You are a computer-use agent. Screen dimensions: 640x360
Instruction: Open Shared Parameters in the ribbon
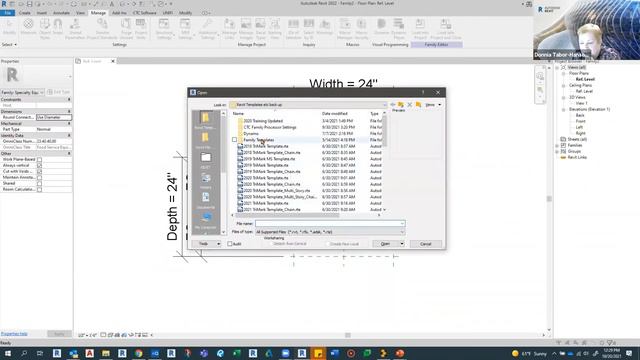tap(75, 29)
